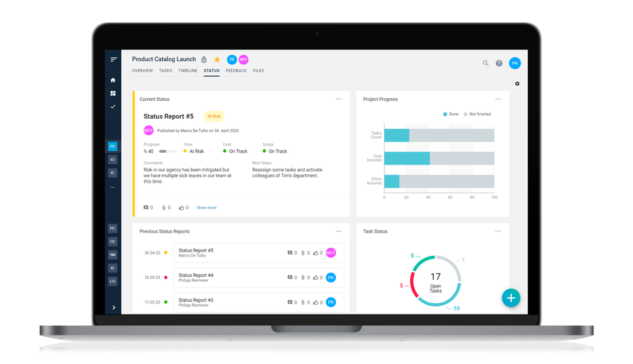Toggle the favorite star for Product Catalog Launch
The image size is (633, 364).
pyautogui.click(x=217, y=60)
